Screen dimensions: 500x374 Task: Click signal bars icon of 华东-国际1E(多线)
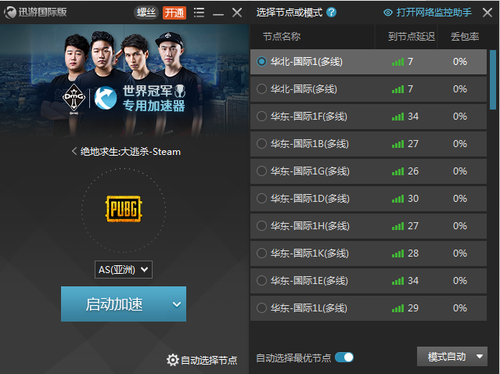click(x=398, y=280)
